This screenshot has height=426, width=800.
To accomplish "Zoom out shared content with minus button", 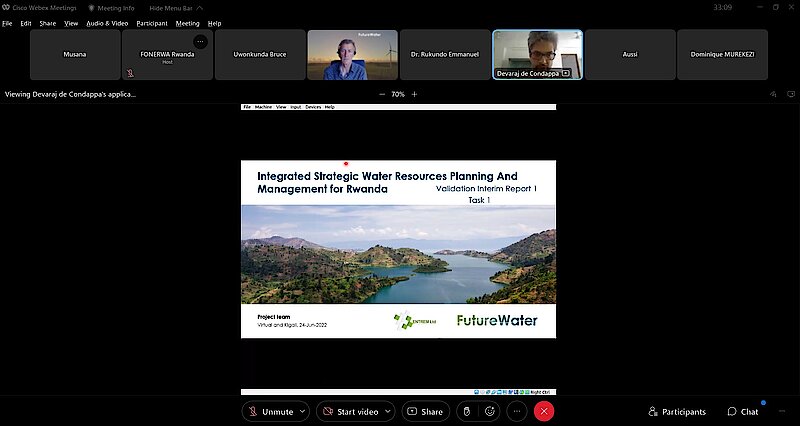I will tap(381, 94).
